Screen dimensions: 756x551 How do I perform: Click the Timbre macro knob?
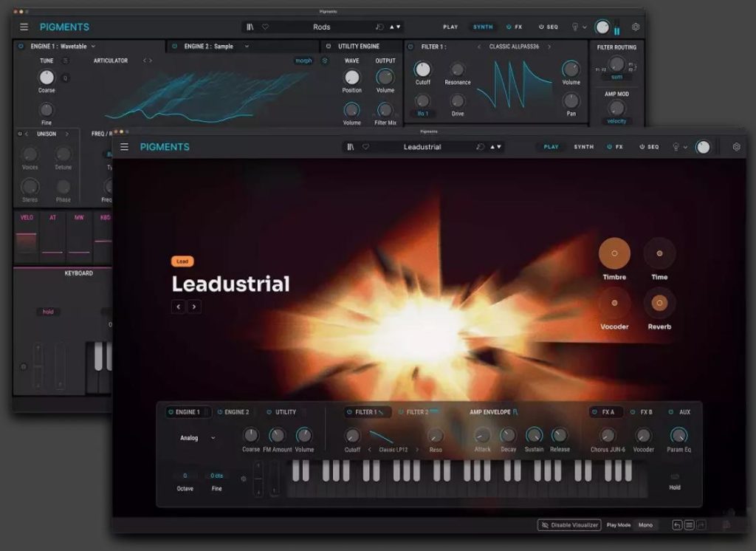pyautogui.click(x=614, y=253)
